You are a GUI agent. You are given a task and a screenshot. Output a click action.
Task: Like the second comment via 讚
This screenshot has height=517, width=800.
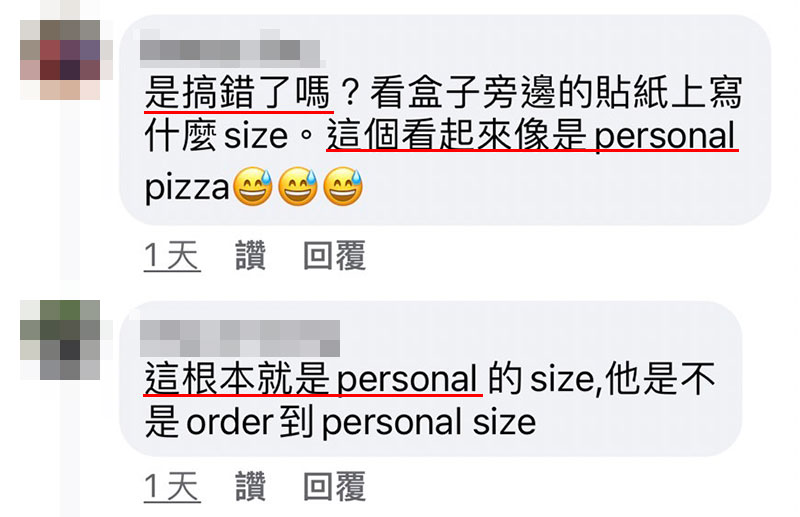pos(251,486)
